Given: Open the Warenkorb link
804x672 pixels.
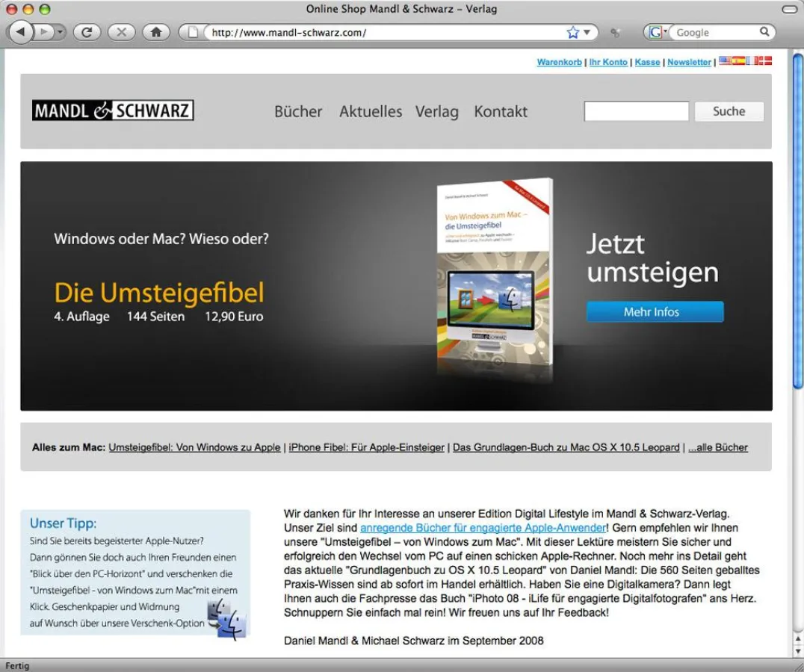Looking at the screenshot, I should [x=558, y=62].
